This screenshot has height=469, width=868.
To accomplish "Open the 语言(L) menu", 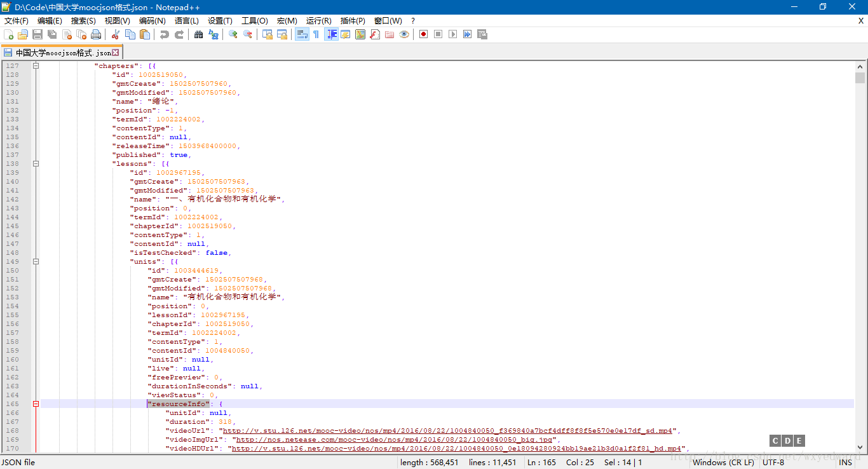I will pyautogui.click(x=186, y=21).
